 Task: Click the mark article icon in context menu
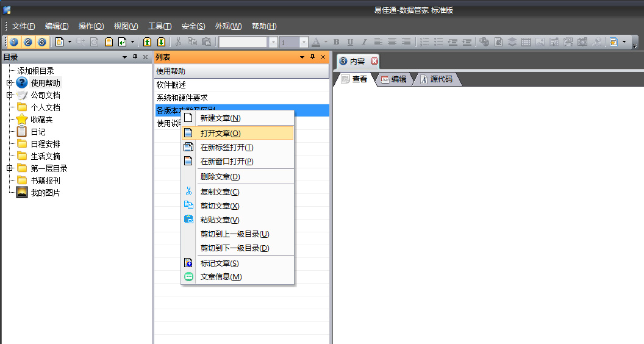(x=188, y=263)
